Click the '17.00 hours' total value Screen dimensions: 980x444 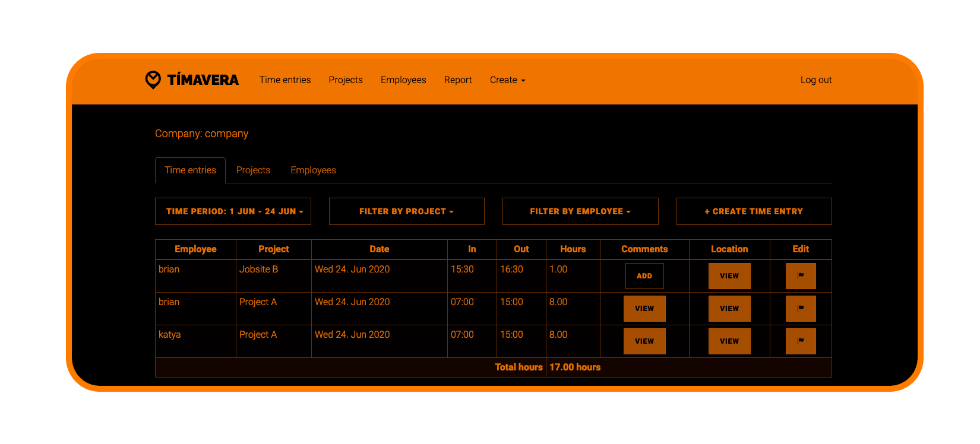pyautogui.click(x=575, y=367)
